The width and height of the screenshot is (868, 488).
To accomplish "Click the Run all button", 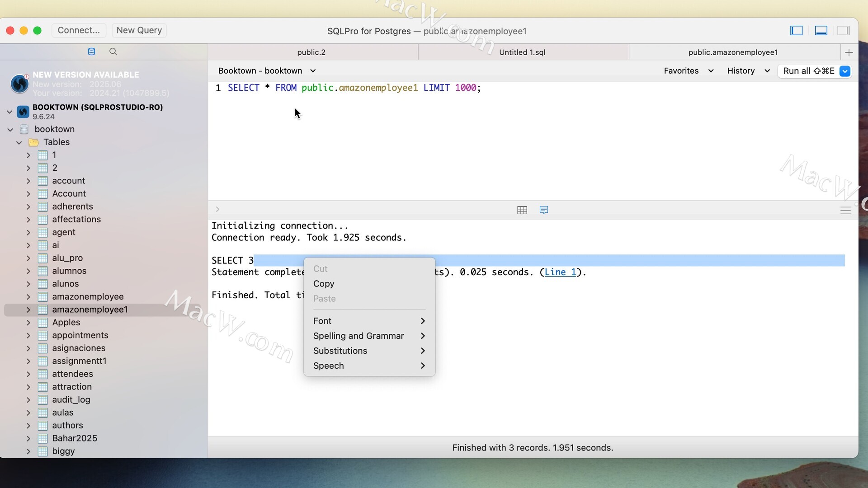I will click(808, 71).
